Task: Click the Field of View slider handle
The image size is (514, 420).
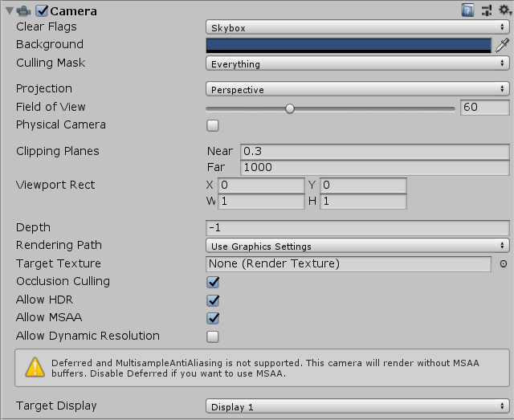Action: pyautogui.click(x=290, y=108)
